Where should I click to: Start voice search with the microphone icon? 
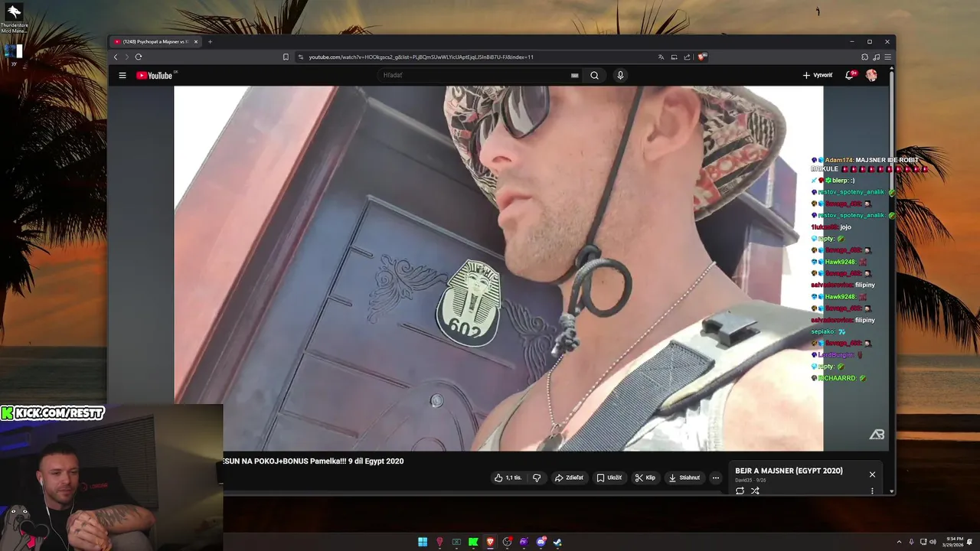tap(620, 75)
